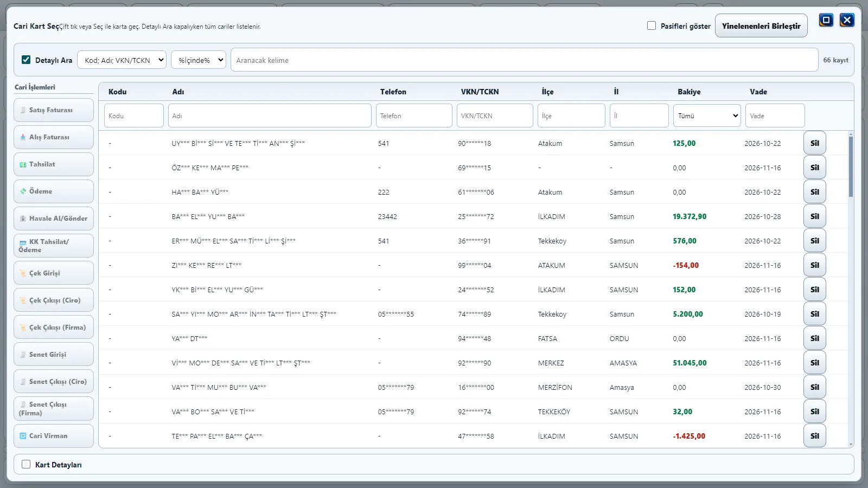868x488 pixels.
Task: Open Havale Al/Gönder action
Action: point(54,219)
